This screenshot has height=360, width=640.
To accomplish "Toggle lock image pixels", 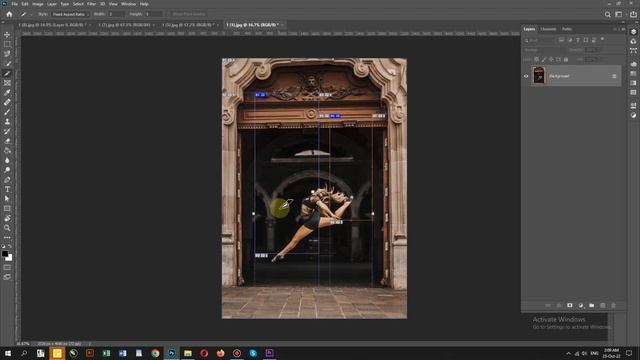I will click(544, 60).
